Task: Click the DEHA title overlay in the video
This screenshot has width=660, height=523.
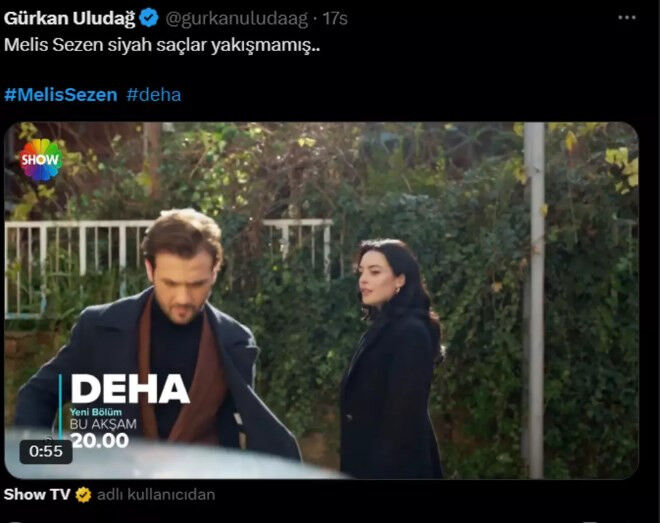Action: 130,389
